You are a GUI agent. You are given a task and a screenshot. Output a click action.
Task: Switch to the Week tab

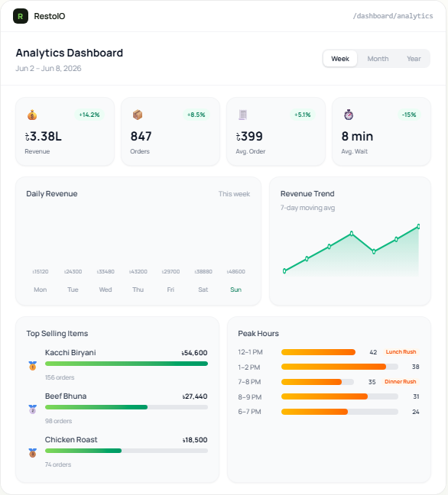tap(340, 59)
